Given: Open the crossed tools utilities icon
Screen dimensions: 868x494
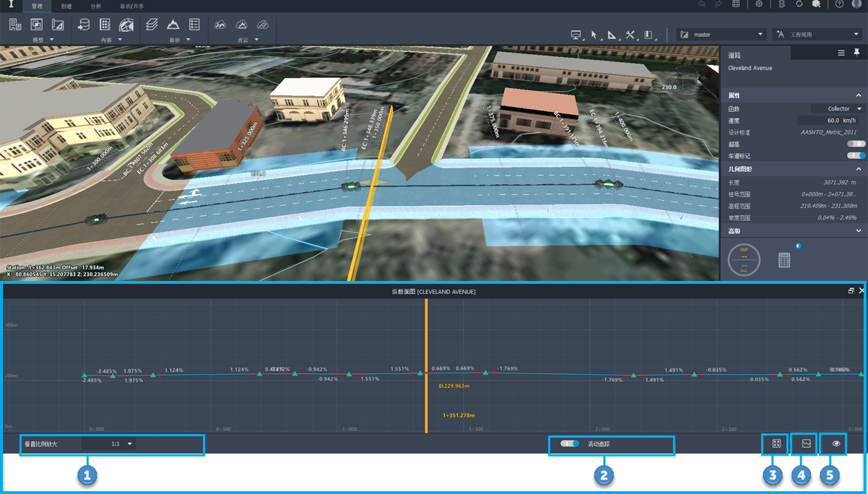Looking at the screenshot, I should [630, 35].
